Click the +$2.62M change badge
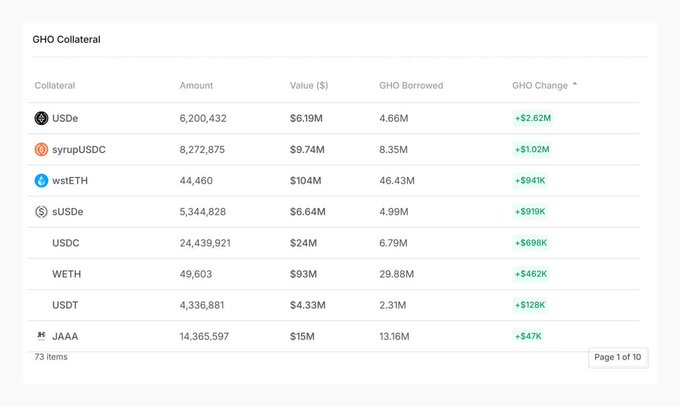Image resolution: width=680 pixels, height=407 pixels. (533, 118)
